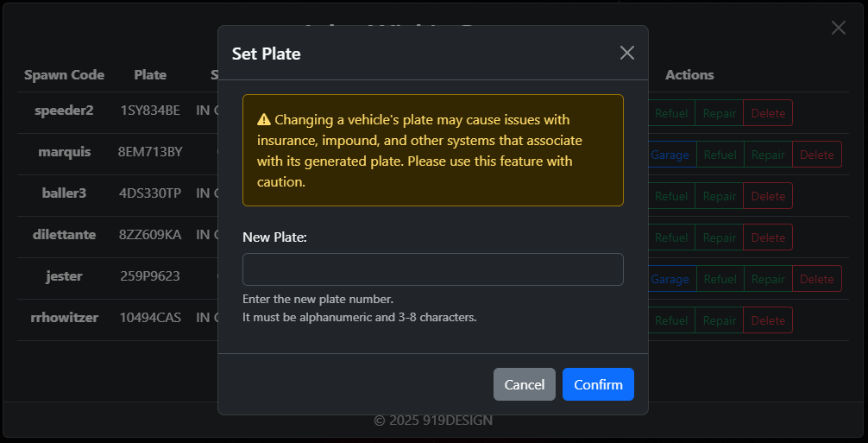
Task: Refuel the speeder2 vehicle
Action: (671, 113)
